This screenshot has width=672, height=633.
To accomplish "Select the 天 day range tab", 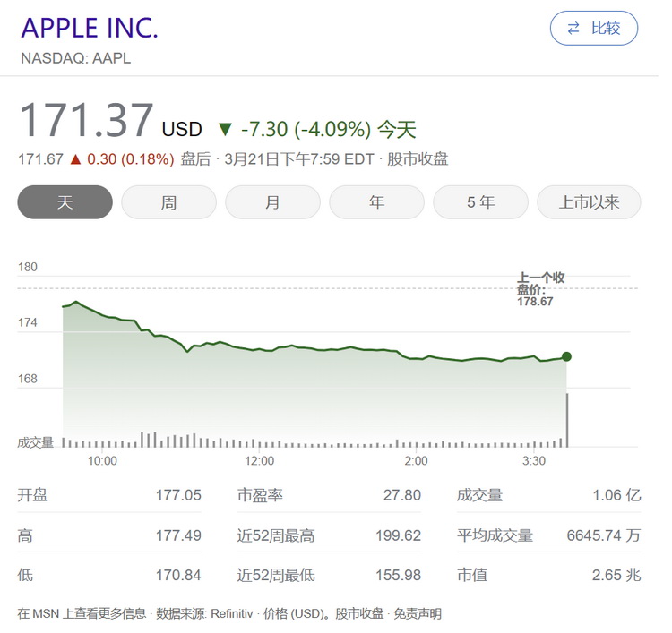I will point(65,202).
